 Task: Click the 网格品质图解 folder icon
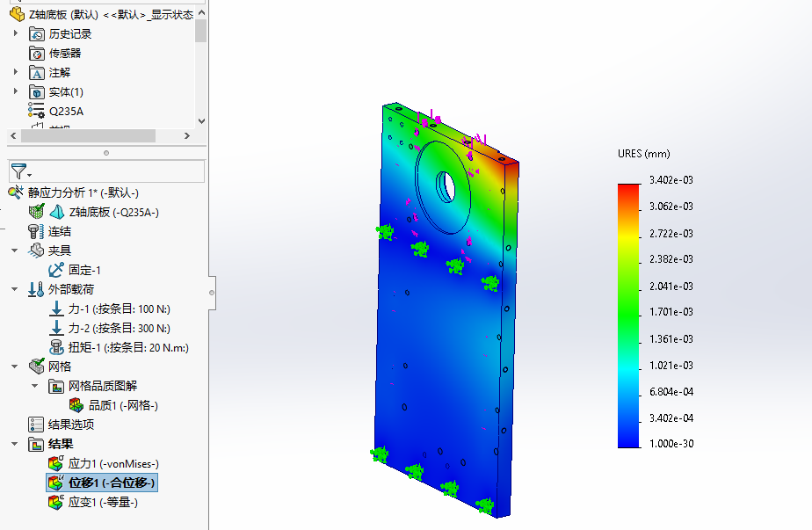[56, 386]
